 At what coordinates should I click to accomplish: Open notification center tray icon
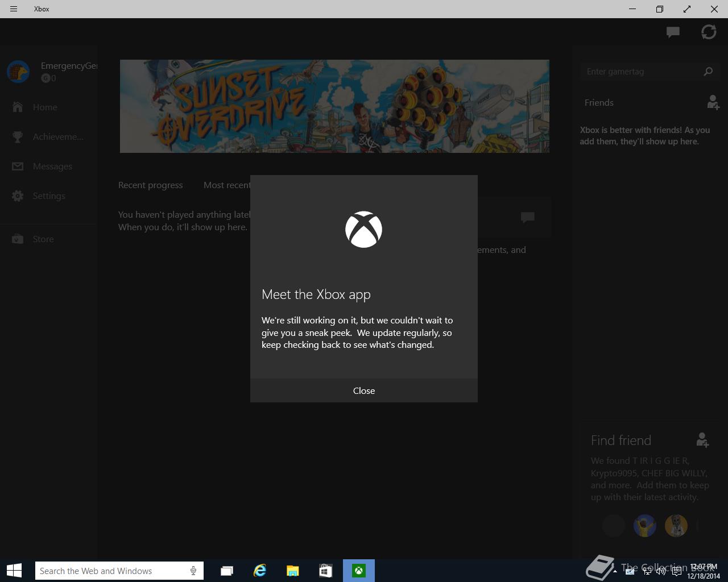[676, 571]
